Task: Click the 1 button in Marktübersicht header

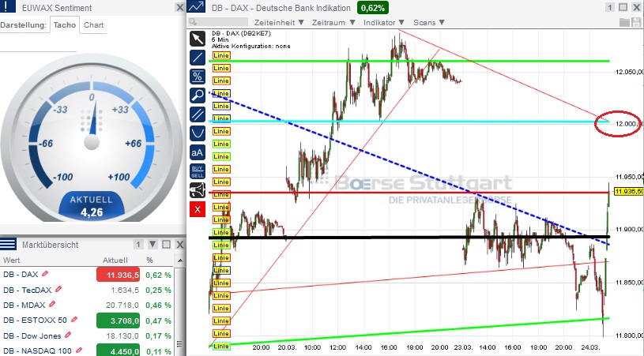Action: [138, 245]
